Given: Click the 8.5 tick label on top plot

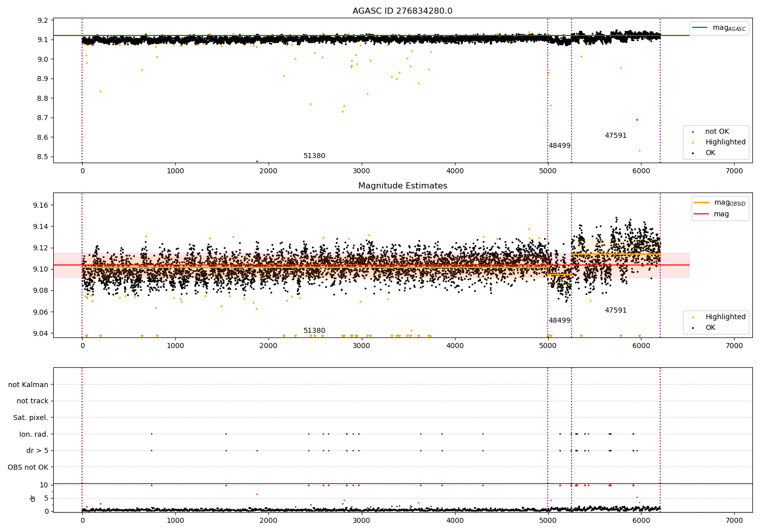Looking at the screenshot, I should [43, 157].
